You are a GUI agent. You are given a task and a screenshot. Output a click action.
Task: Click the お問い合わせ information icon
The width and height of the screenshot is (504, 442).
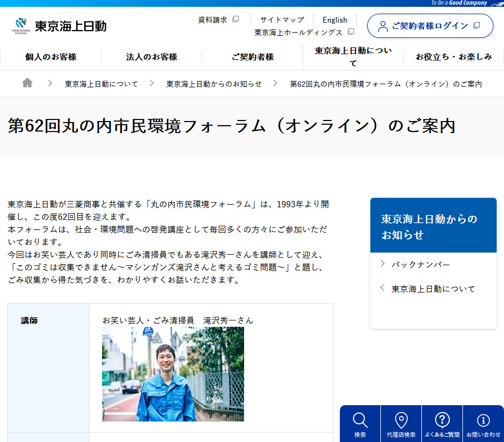(483, 419)
